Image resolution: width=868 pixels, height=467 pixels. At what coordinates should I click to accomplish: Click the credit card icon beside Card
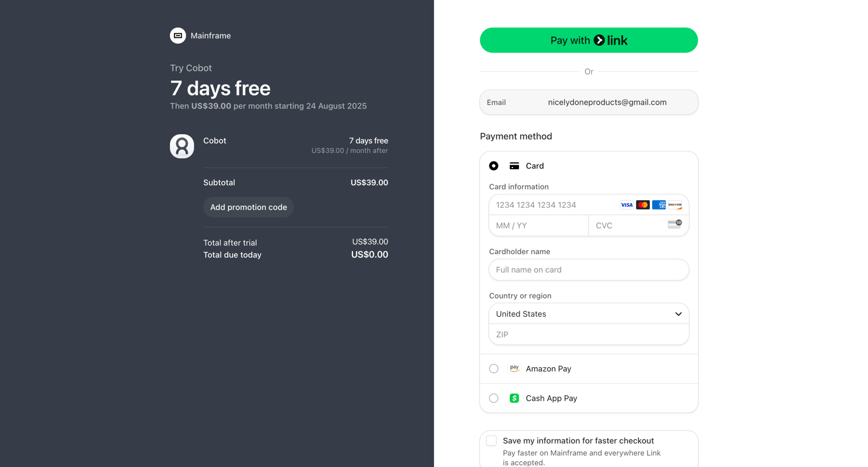tap(514, 166)
